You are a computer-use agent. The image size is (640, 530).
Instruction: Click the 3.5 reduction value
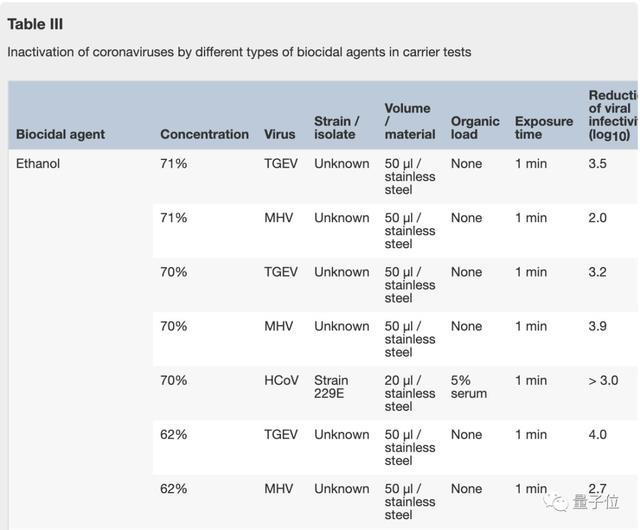point(598,163)
